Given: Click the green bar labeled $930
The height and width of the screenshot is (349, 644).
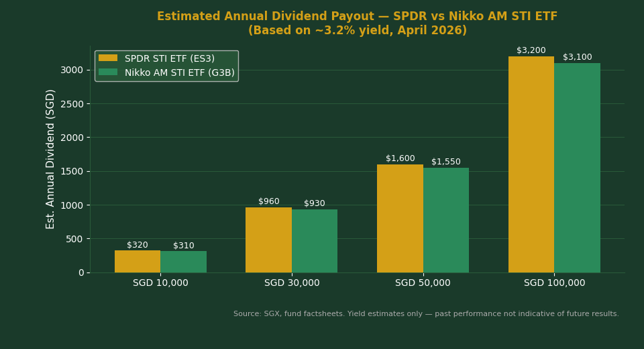Looking at the screenshot, I should (x=315, y=241).
